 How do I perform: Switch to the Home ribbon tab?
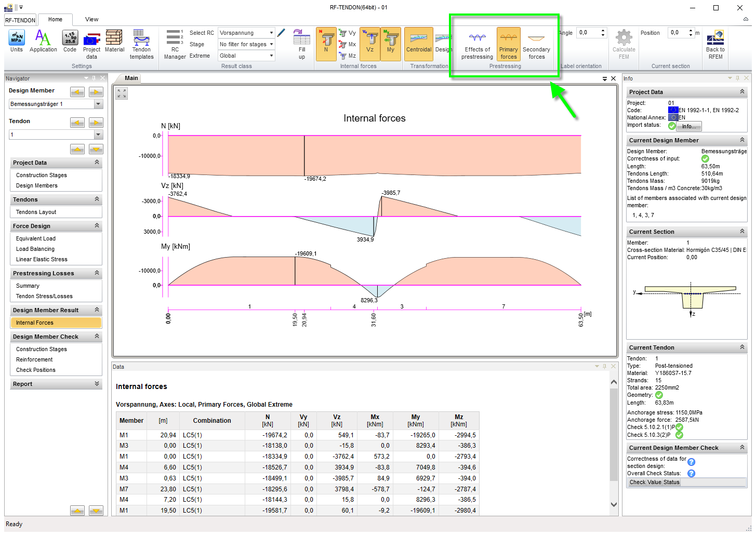(56, 19)
